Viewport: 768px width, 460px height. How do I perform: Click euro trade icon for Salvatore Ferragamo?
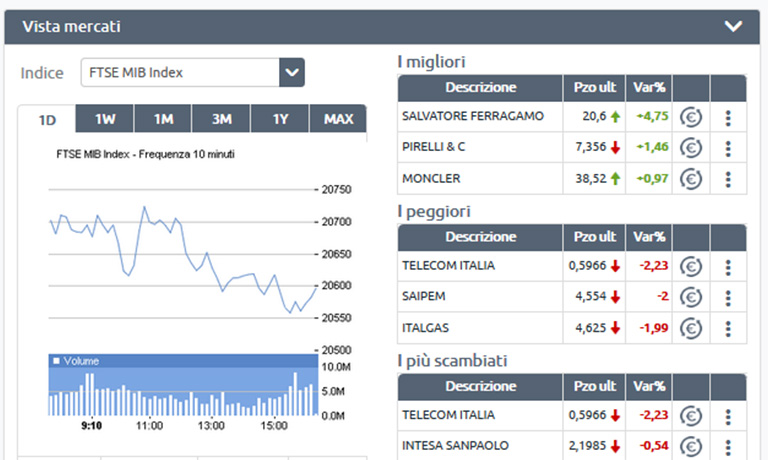(x=691, y=117)
